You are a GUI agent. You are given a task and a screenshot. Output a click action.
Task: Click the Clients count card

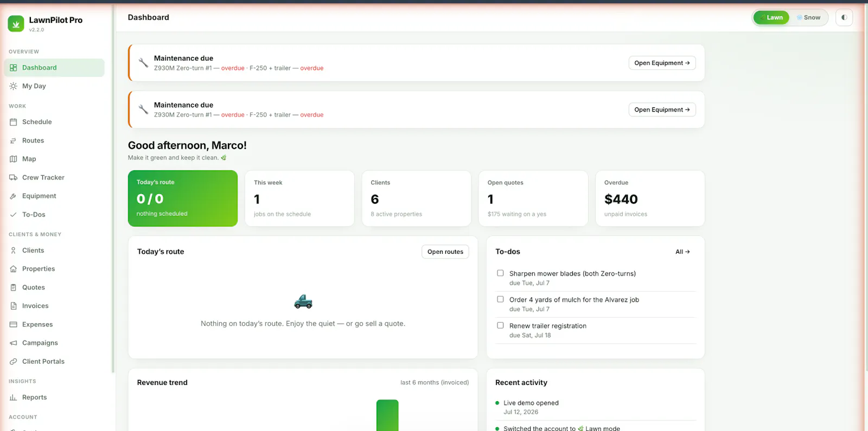417,198
